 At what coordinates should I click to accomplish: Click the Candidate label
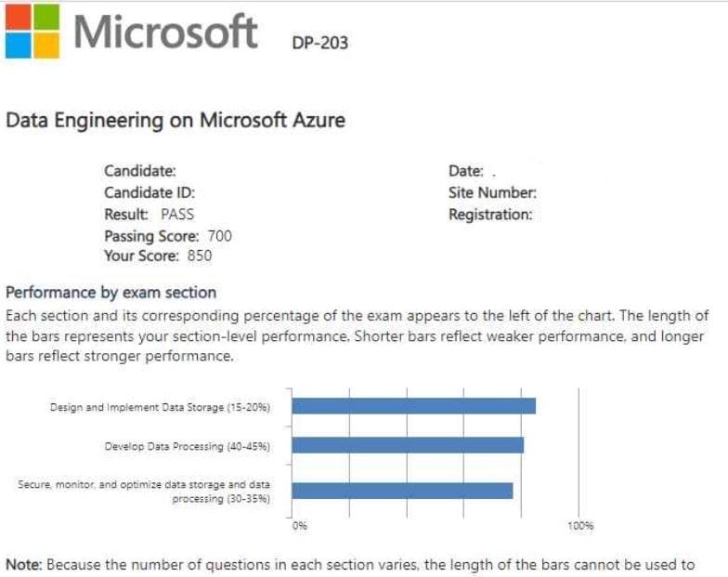139,171
